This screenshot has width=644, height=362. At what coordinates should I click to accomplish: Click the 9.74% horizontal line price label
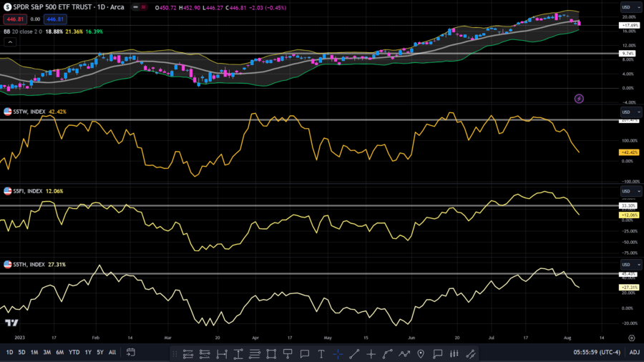pos(628,54)
